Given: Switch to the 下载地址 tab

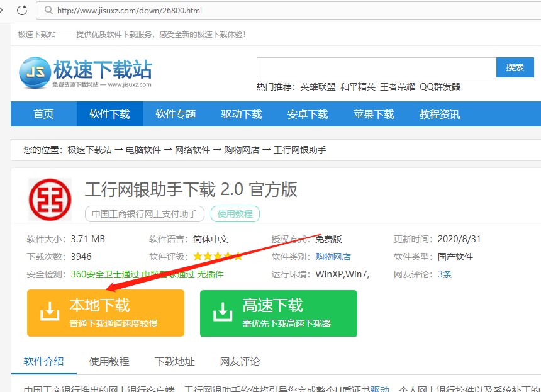Looking at the screenshot, I should coord(175,361).
